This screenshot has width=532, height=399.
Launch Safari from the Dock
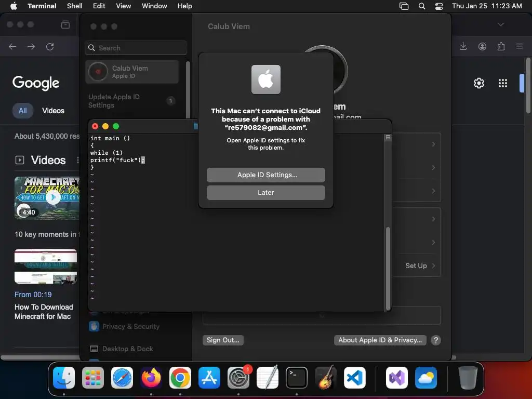point(122,378)
